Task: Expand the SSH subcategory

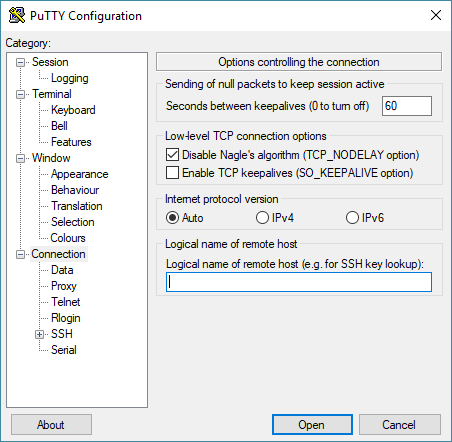Action: (x=40, y=334)
